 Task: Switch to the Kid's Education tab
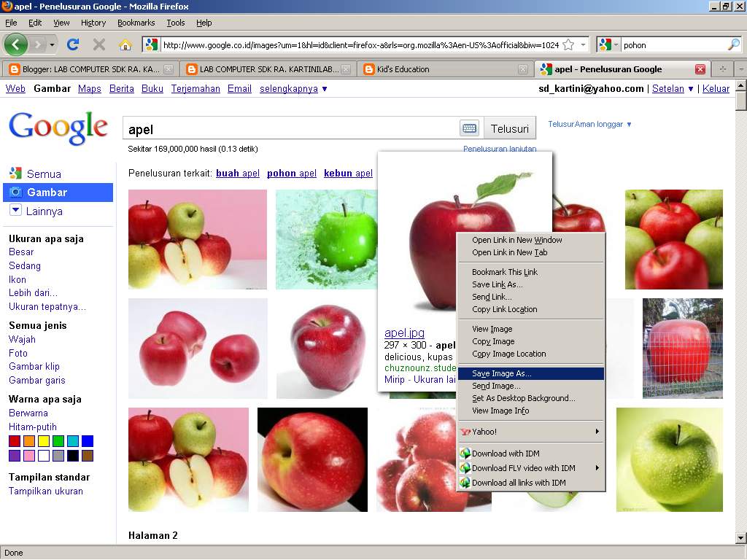click(x=446, y=69)
